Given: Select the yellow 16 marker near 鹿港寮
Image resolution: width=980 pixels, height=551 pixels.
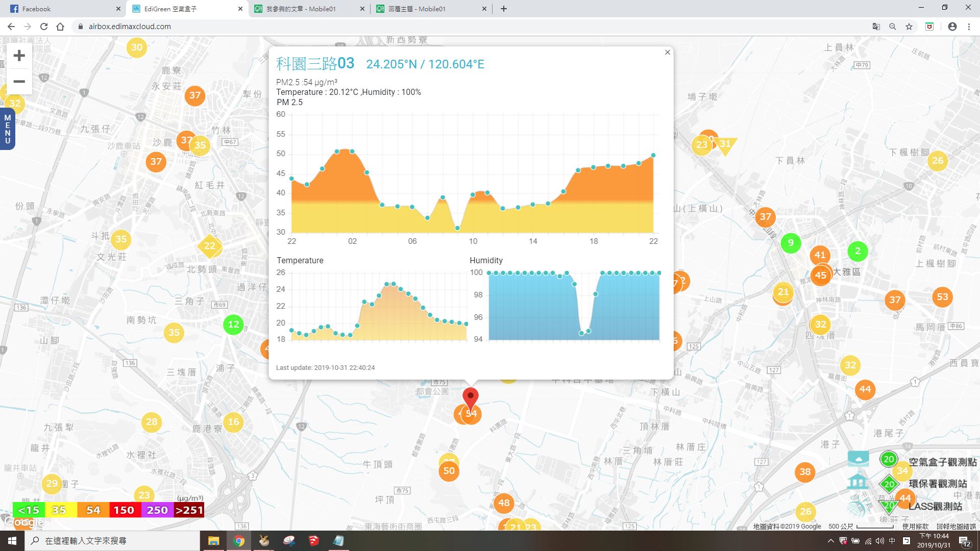Looking at the screenshot, I should point(233,422).
